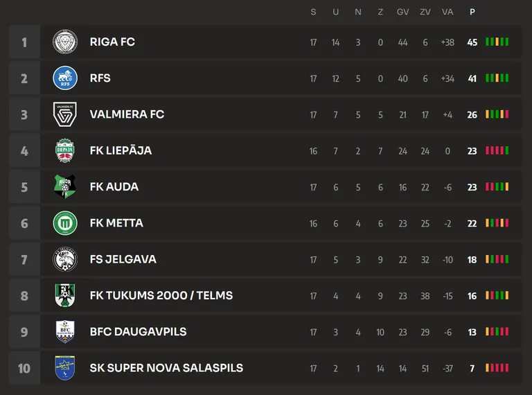The image size is (532, 395).
Task: Open the RIGA FC team name
Action: (112, 42)
